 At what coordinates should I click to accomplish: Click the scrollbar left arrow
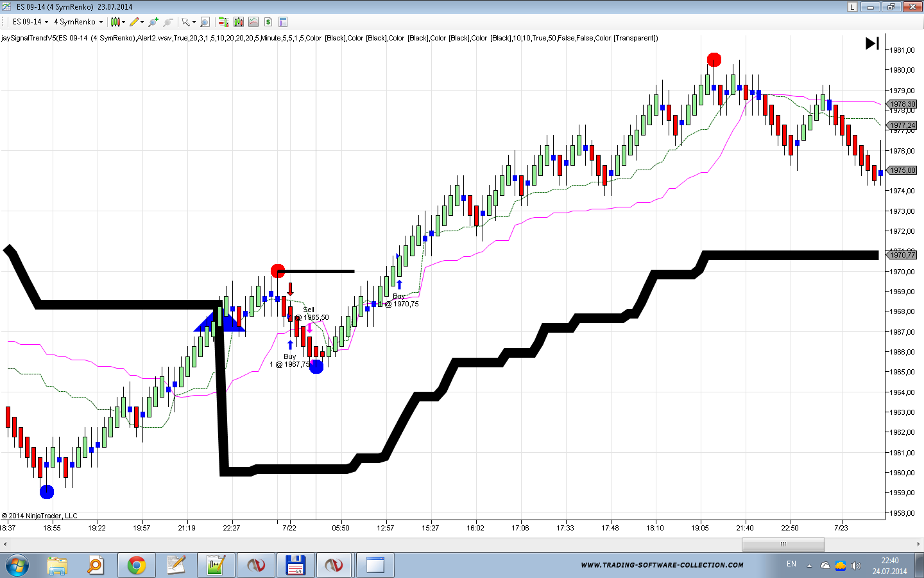tap(5, 544)
